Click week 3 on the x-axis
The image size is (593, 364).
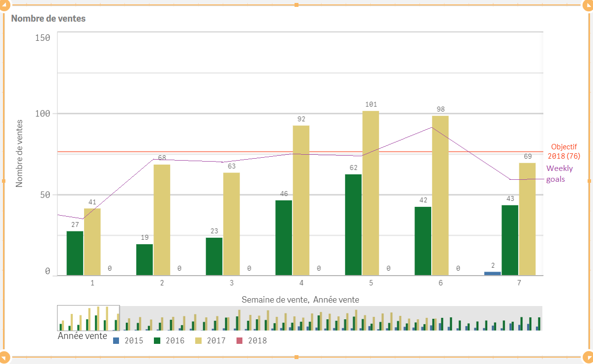pos(232,283)
